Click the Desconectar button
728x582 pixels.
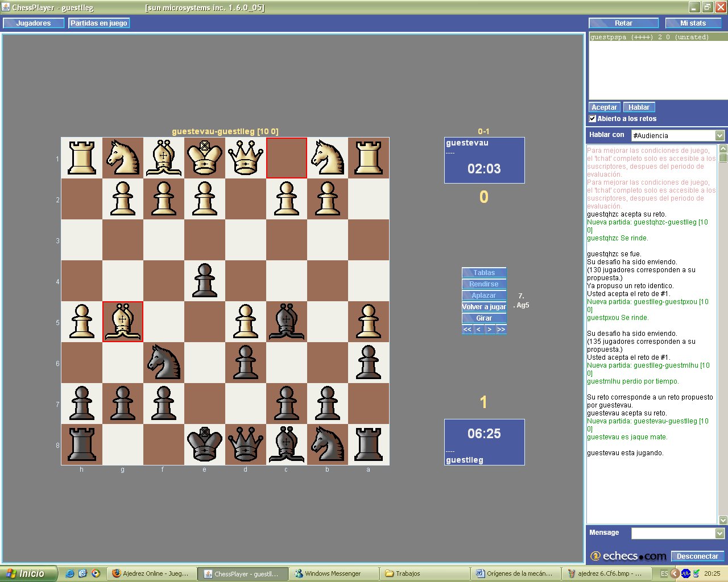pos(697,556)
